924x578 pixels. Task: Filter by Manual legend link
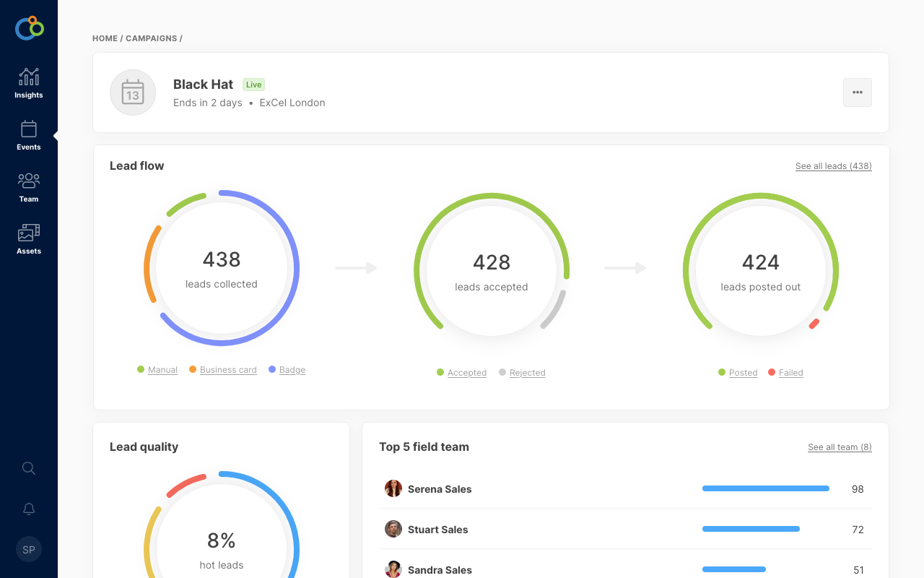pyautogui.click(x=162, y=370)
